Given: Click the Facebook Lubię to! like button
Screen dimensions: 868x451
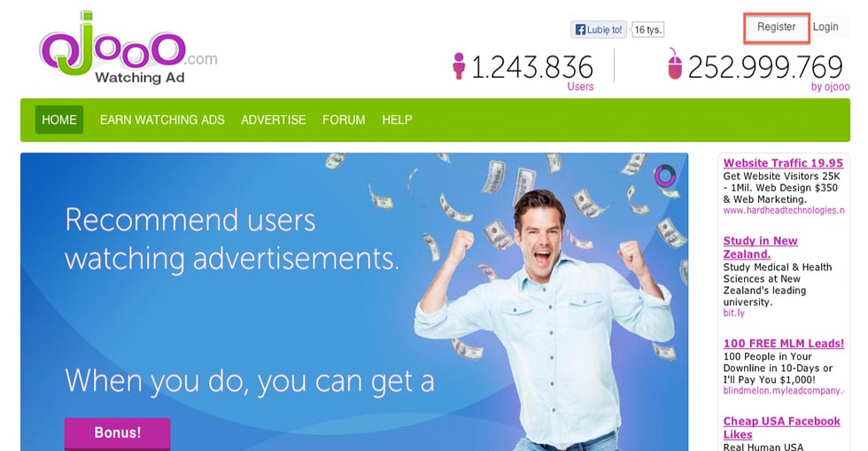Looking at the screenshot, I should coord(599,29).
